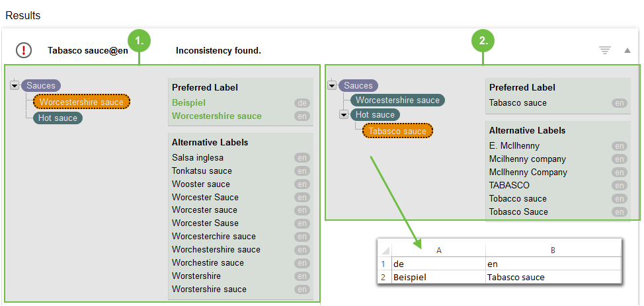
Task: Click the green Beispiel preferred label
Action: pyautogui.click(x=188, y=103)
